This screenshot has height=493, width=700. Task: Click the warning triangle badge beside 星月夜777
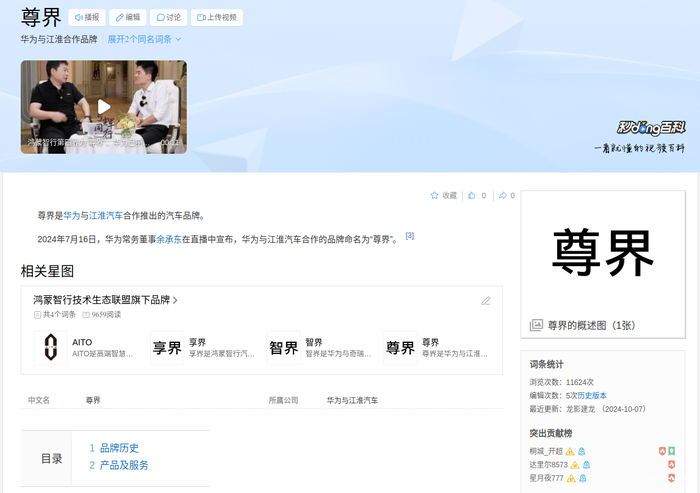pyautogui.click(x=571, y=478)
